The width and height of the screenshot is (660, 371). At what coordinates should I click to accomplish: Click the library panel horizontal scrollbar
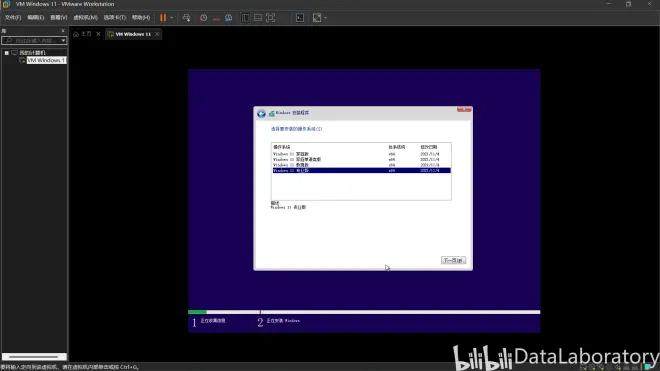click(34, 357)
